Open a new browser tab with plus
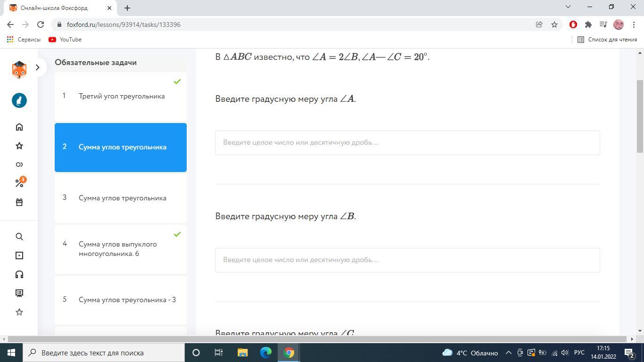 point(127,8)
